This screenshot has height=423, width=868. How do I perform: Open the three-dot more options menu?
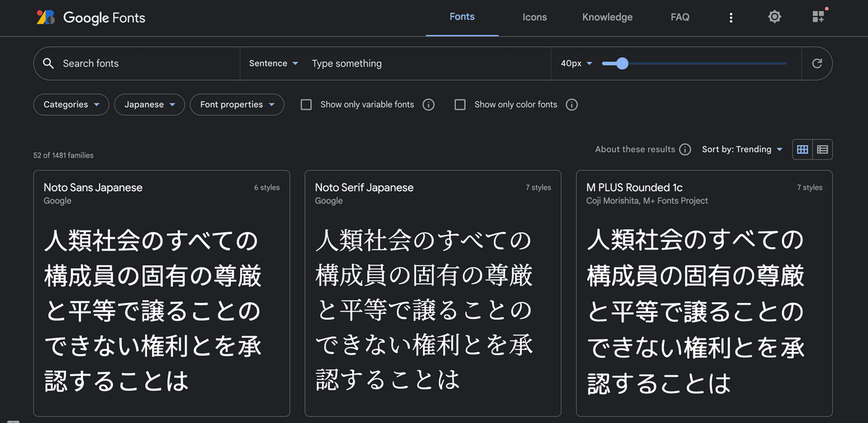point(731,17)
